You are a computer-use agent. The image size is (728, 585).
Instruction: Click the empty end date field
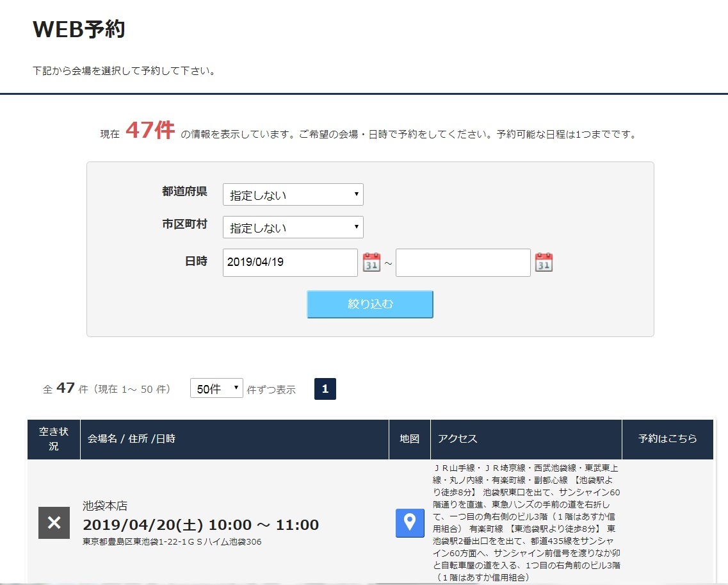click(x=463, y=263)
